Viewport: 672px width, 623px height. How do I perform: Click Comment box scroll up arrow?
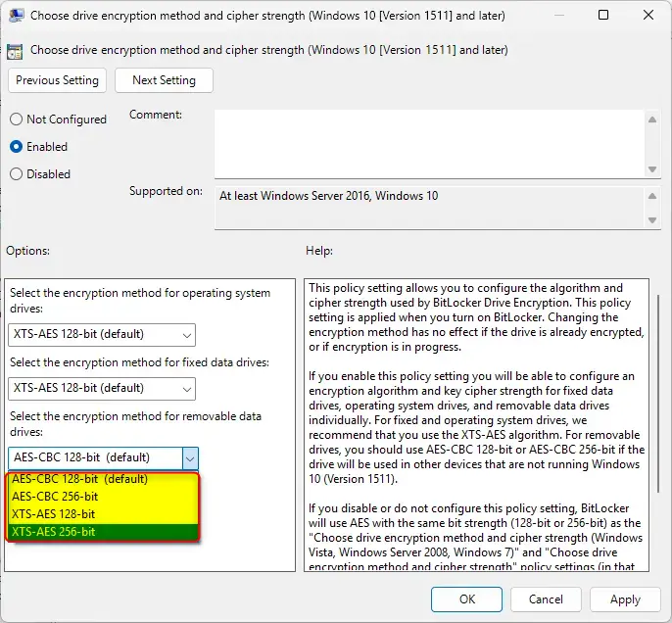click(652, 120)
